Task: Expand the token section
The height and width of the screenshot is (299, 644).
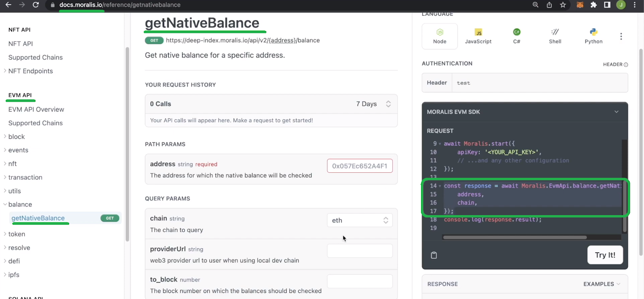Action: [x=5, y=234]
